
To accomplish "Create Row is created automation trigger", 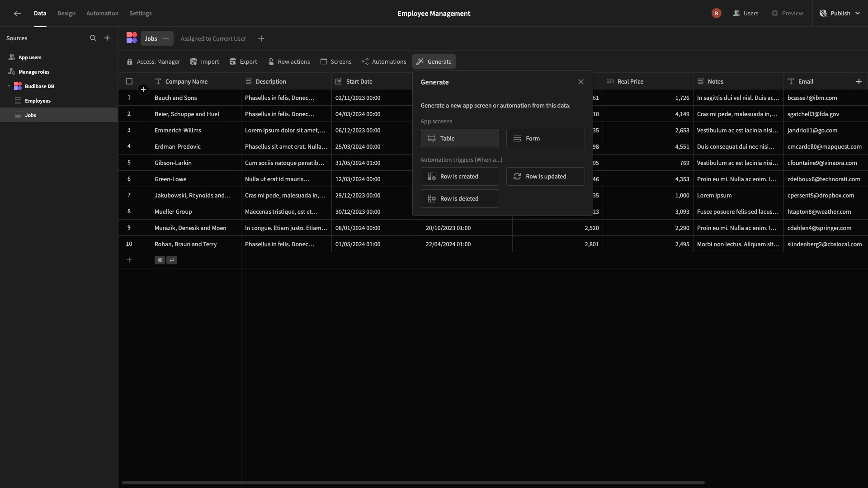I will pyautogui.click(x=460, y=176).
